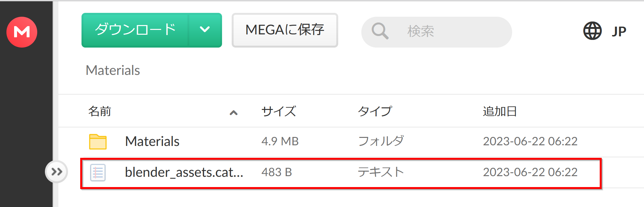
Task: Click the blender_assets text file icon
Action: (x=98, y=173)
